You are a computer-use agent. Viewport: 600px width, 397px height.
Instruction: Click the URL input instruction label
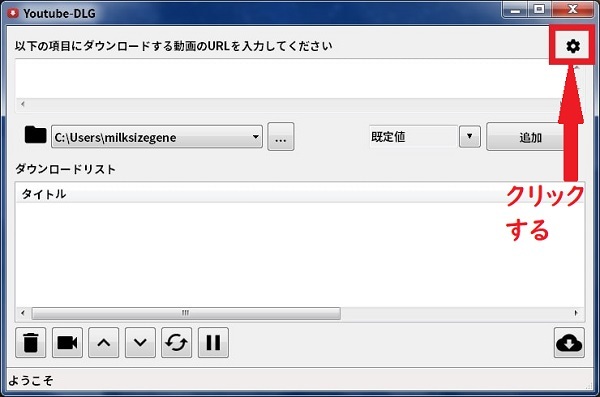[173, 46]
